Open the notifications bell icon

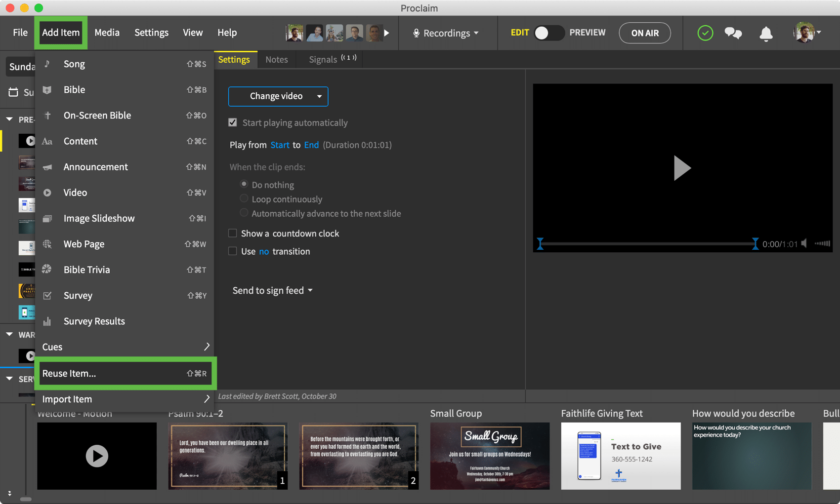766,34
